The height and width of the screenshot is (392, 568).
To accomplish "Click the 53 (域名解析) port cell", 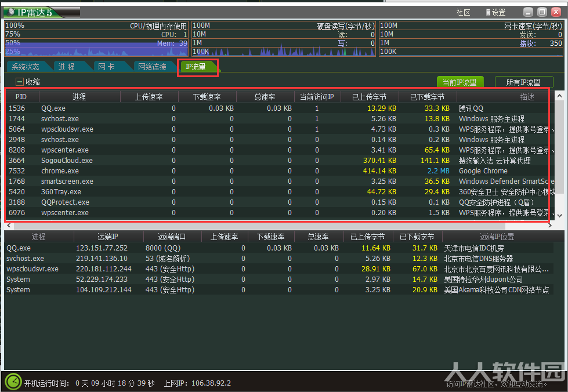I will (x=168, y=259).
